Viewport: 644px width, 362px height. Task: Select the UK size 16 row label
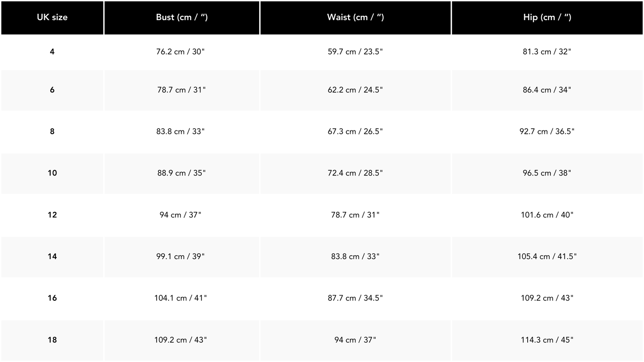(52, 298)
